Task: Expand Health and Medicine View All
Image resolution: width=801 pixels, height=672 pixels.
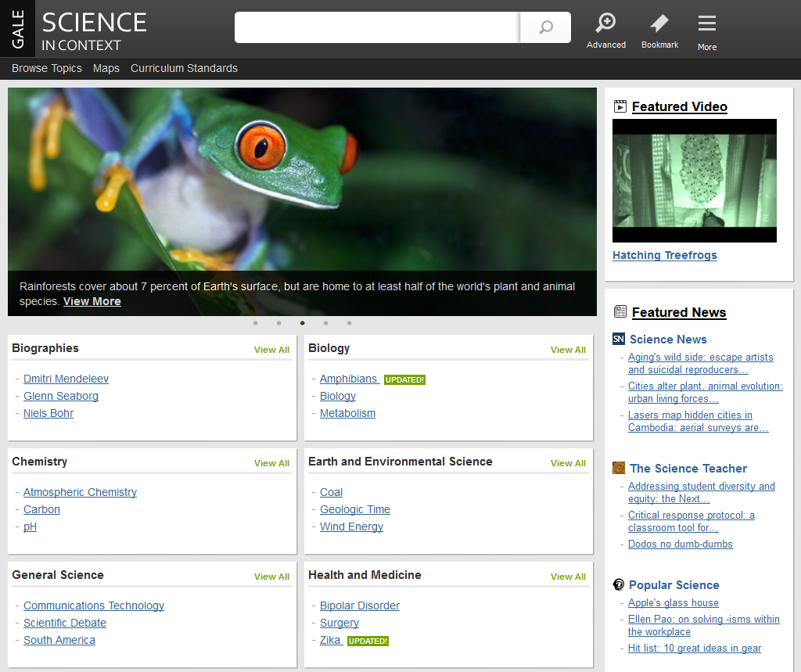Action: click(x=568, y=577)
